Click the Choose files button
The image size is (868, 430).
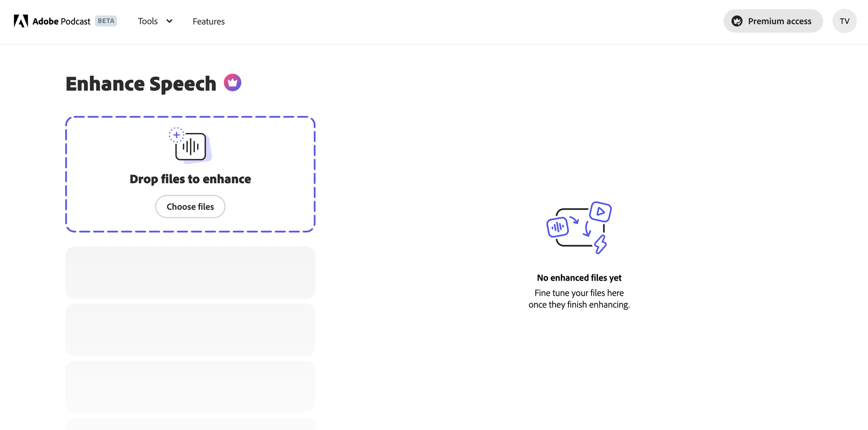pyautogui.click(x=190, y=206)
